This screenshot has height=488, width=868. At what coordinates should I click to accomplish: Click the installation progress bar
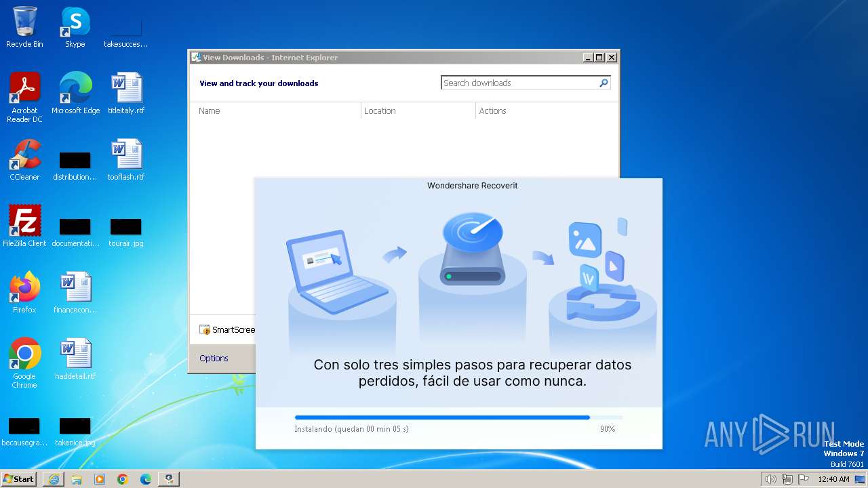coord(458,418)
